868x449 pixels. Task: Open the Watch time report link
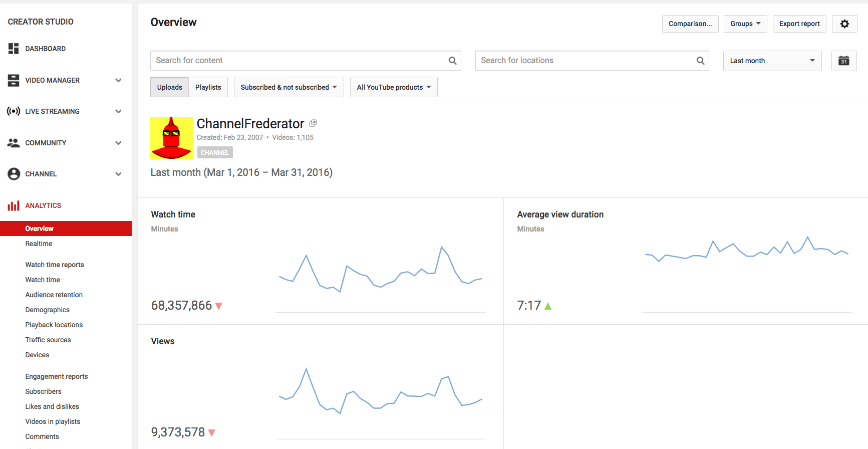(x=43, y=280)
